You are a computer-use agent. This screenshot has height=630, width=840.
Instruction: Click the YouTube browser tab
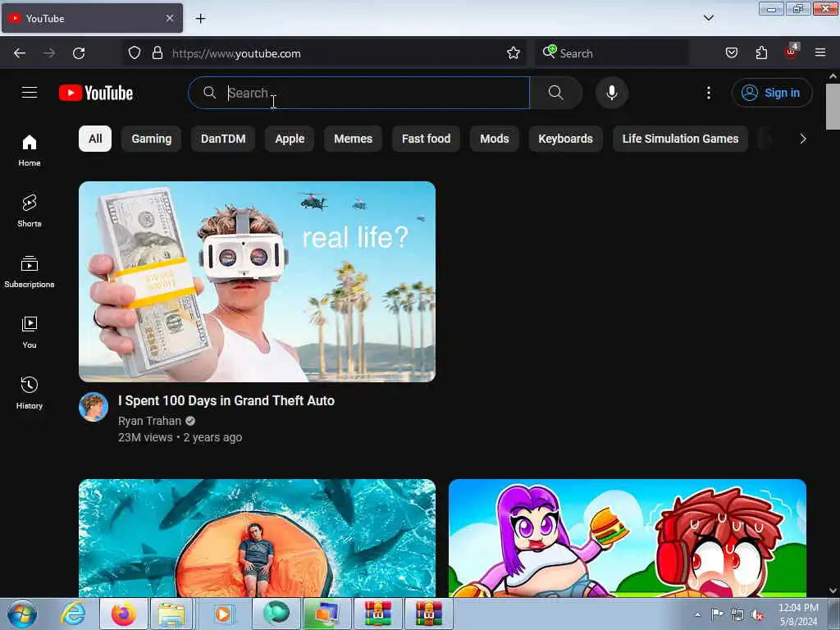tap(92, 18)
